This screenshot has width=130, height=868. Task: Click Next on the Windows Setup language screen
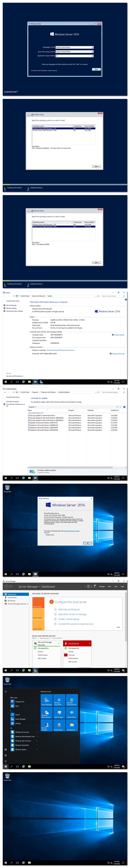[96, 69]
